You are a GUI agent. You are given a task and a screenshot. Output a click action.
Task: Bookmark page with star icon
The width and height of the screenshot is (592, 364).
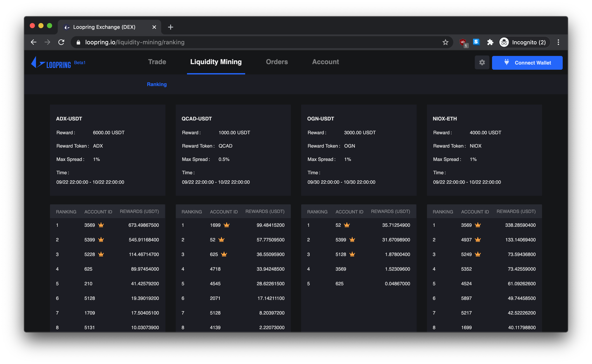[445, 42]
